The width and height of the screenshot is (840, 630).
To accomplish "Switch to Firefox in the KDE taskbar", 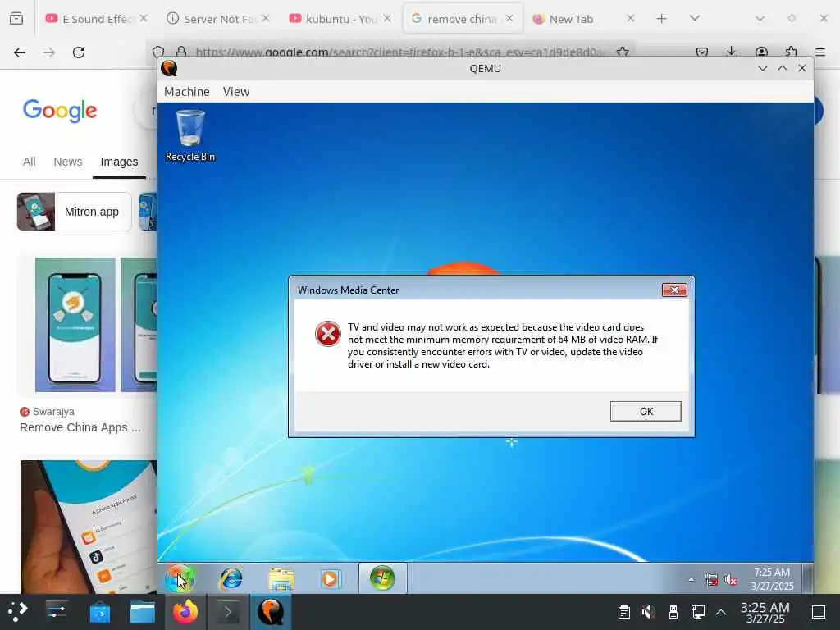I will pos(185,612).
